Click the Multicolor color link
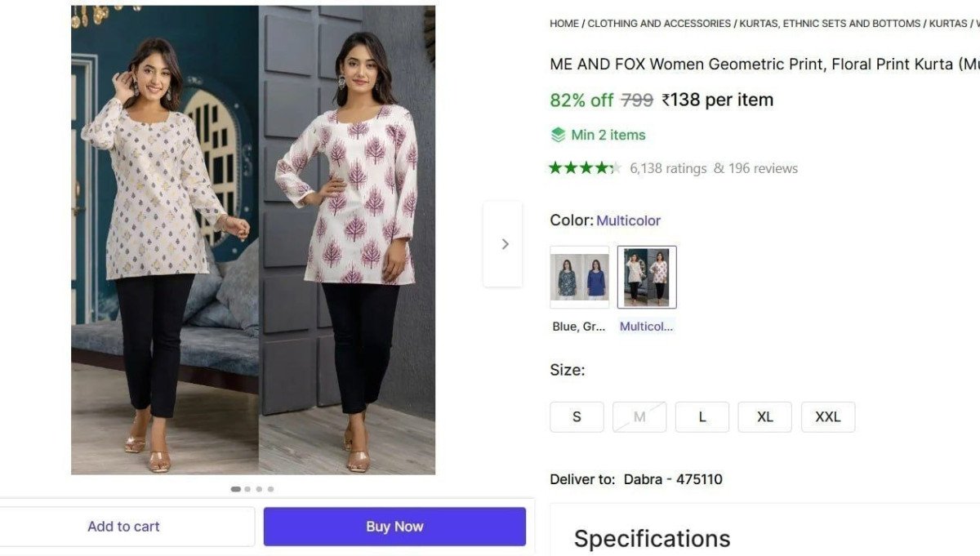 pyautogui.click(x=629, y=220)
